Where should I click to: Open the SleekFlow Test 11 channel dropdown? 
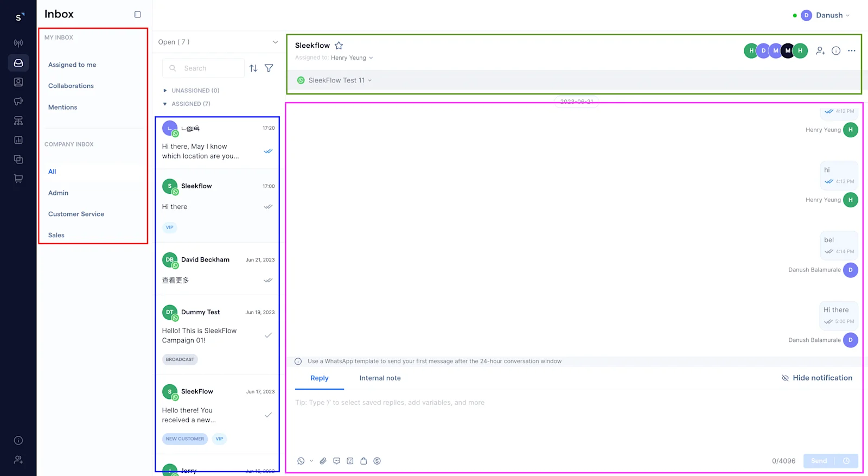[335, 80]
